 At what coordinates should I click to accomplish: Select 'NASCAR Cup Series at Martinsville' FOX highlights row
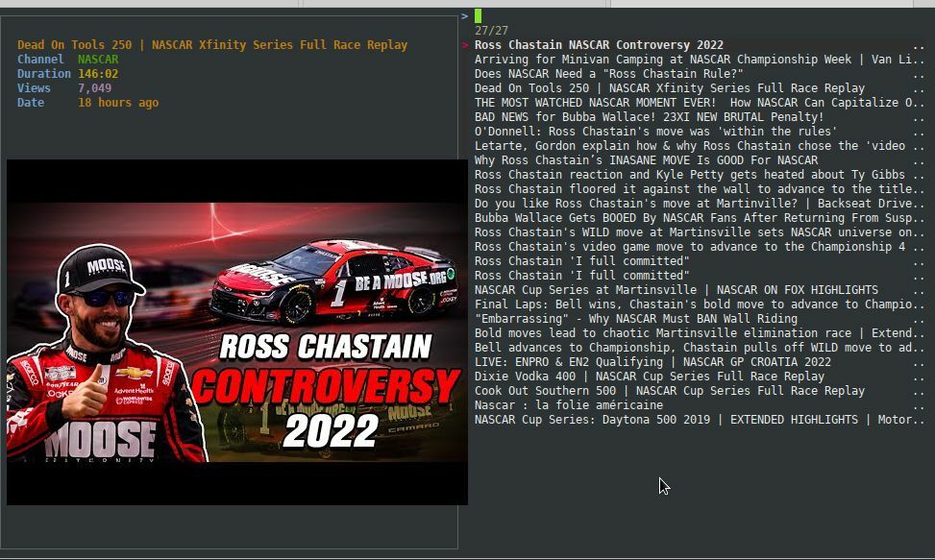coord(699,290)
